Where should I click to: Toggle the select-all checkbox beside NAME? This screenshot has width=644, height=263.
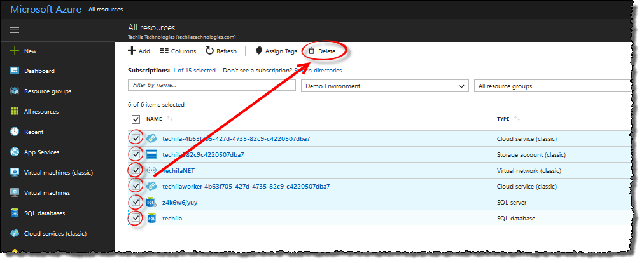(x=136, y=119)
